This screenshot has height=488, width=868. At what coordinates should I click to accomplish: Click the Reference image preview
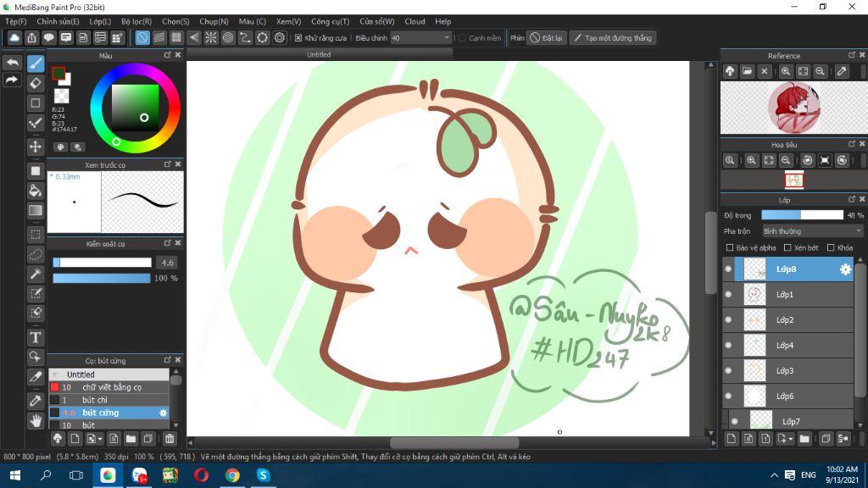click(x=793, y=108)
